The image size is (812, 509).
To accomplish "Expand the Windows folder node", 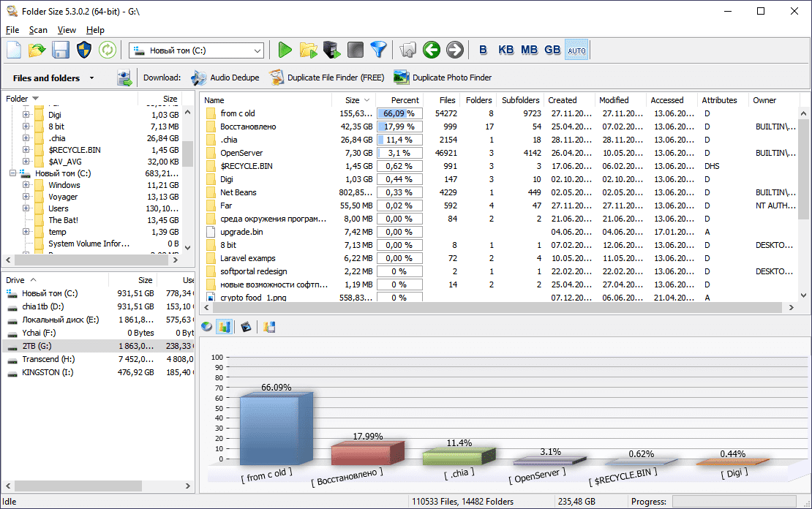I will pos(26,185).
